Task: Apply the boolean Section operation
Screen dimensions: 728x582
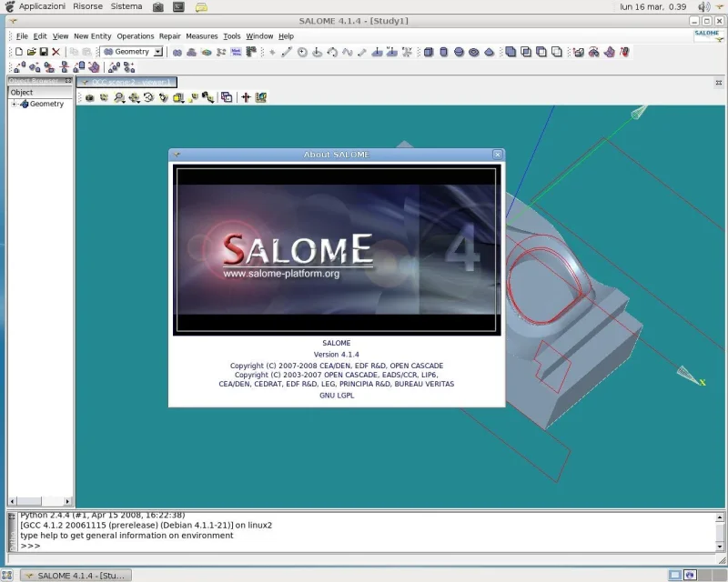Action: pos(557,52)
